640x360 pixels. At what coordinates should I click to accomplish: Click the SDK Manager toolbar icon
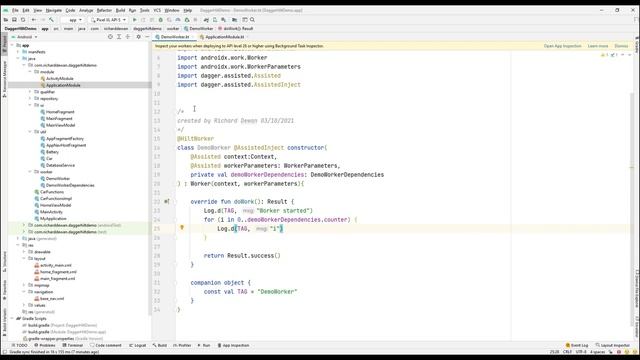[x=224, y=20]
